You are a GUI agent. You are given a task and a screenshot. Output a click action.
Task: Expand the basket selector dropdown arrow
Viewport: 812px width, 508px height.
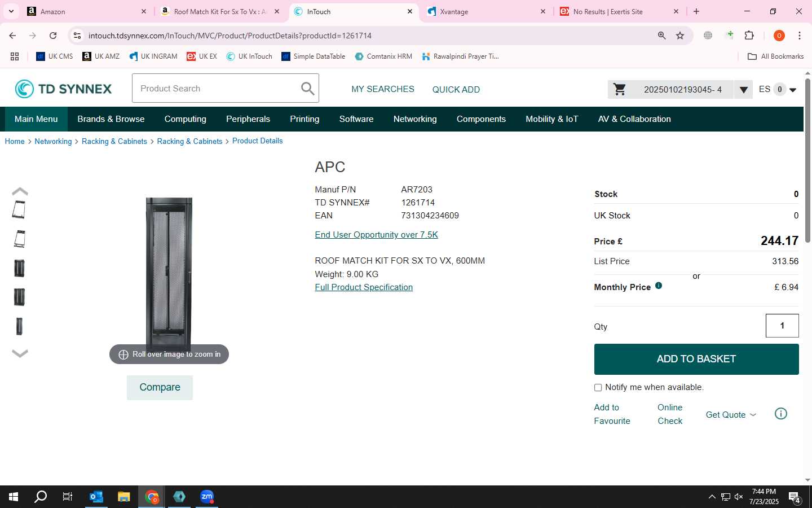(743, 90)
